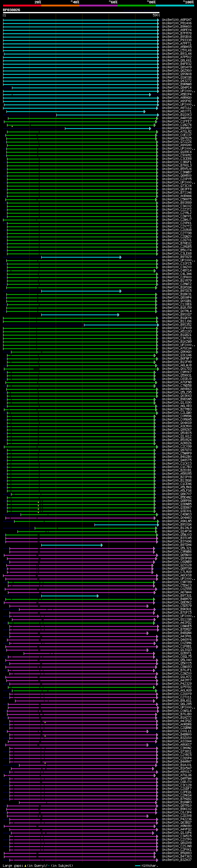
Task: Click the UniRef100_A6TW44 label
Action: [176, 592]
